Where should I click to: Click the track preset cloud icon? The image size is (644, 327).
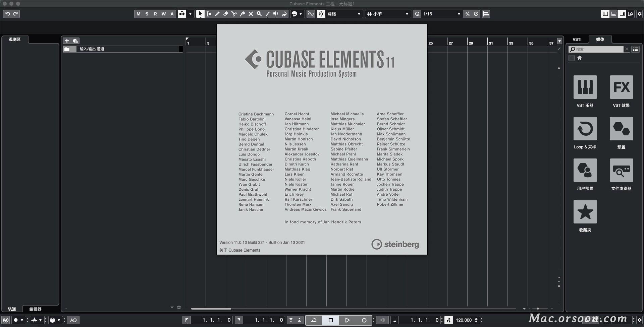[x=75, y=41]
